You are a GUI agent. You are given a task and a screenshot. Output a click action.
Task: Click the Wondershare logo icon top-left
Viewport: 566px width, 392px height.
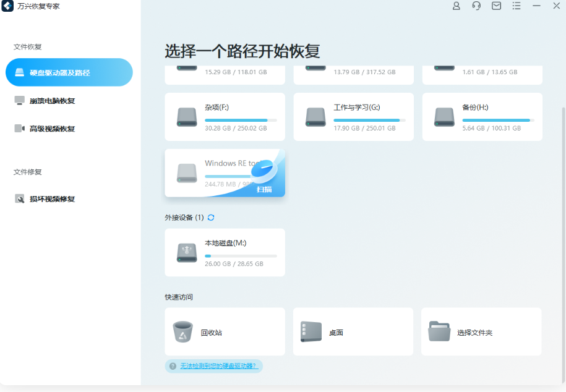[9, 6]
